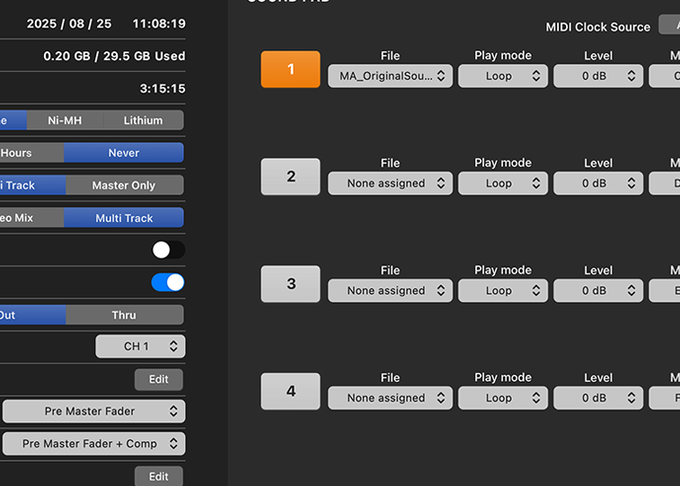680x486 pixels.
Task: Disable the blue enabled toggle switch
Action: click(168, 283)
